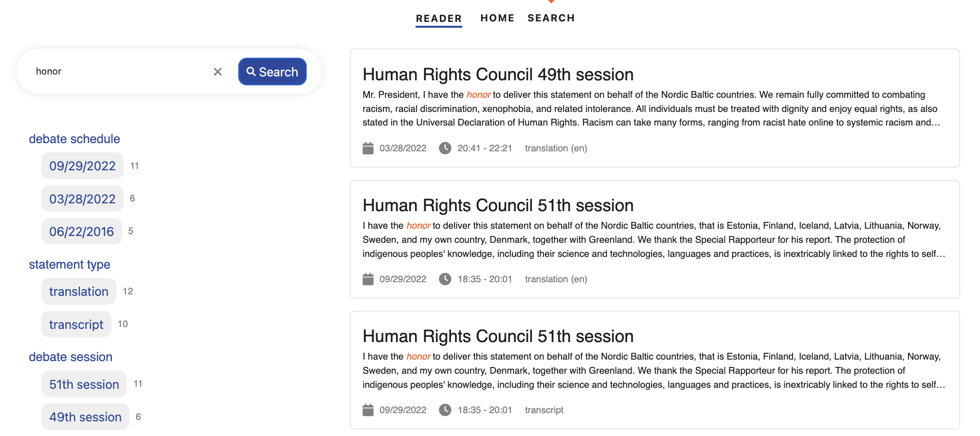Select the 51th session filter chip
980x436 pixels.
pyautogui.click(x=84, y=384)
